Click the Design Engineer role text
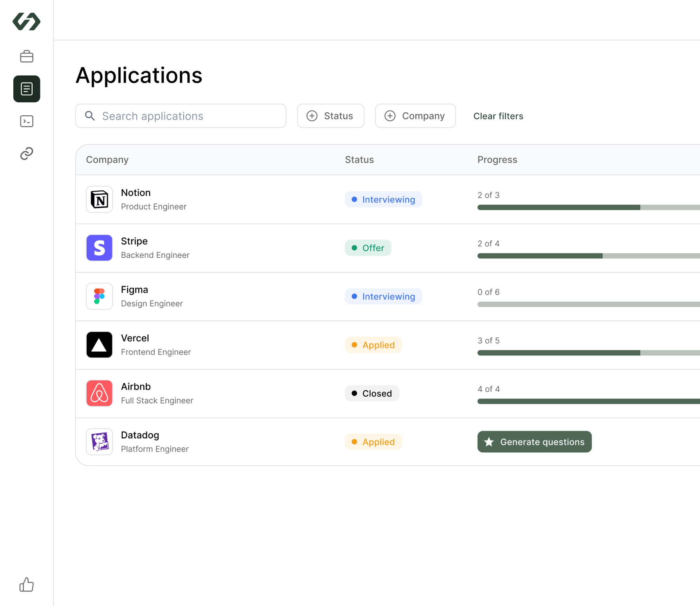The width and height of the screenshot is (700, 606). [x=152, y=304]
